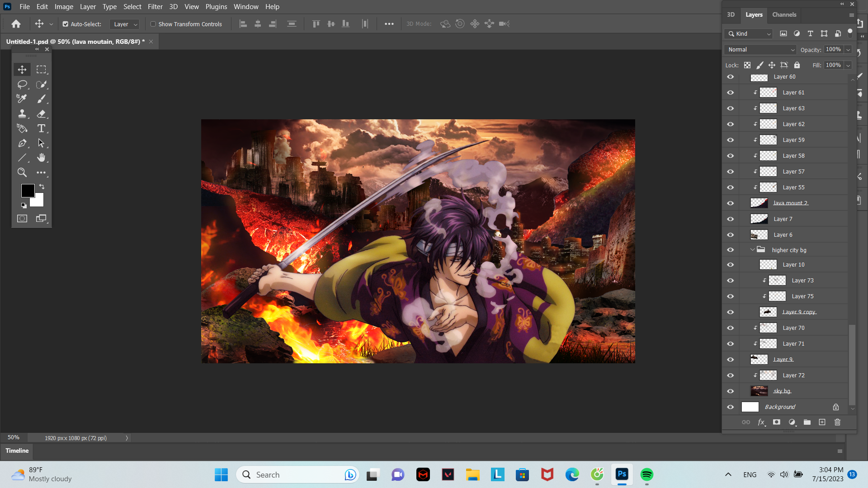Open Spotify from the taskbar
Screen dimensions: 868x488
click(646, 474)
